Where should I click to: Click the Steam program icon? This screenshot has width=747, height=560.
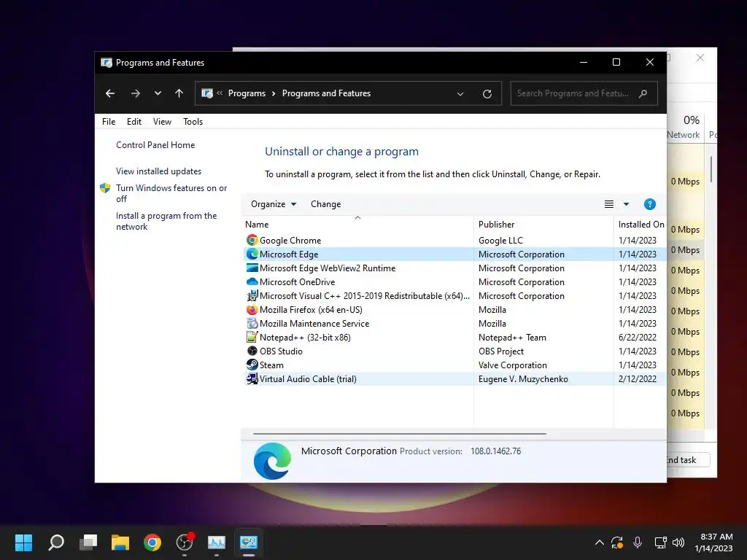[252, 365]
